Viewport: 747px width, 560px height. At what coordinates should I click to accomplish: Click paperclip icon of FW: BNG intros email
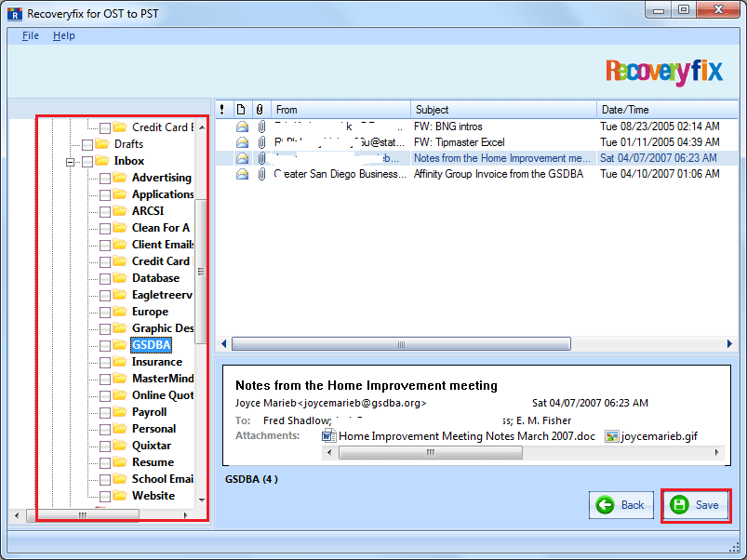coord(261,127)
